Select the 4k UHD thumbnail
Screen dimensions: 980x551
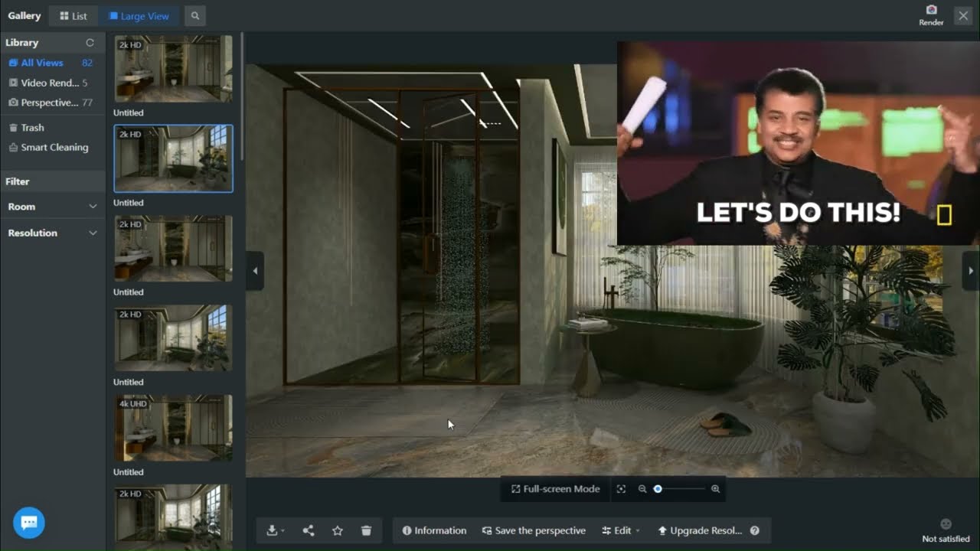174,429
